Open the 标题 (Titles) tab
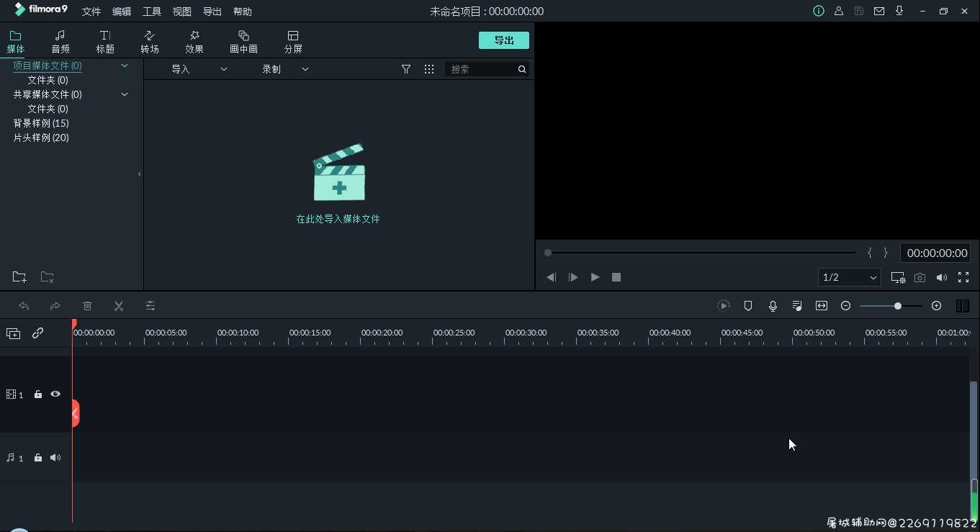Image resolution: width=980 pixels, height=532 pixels. [105, 42]
